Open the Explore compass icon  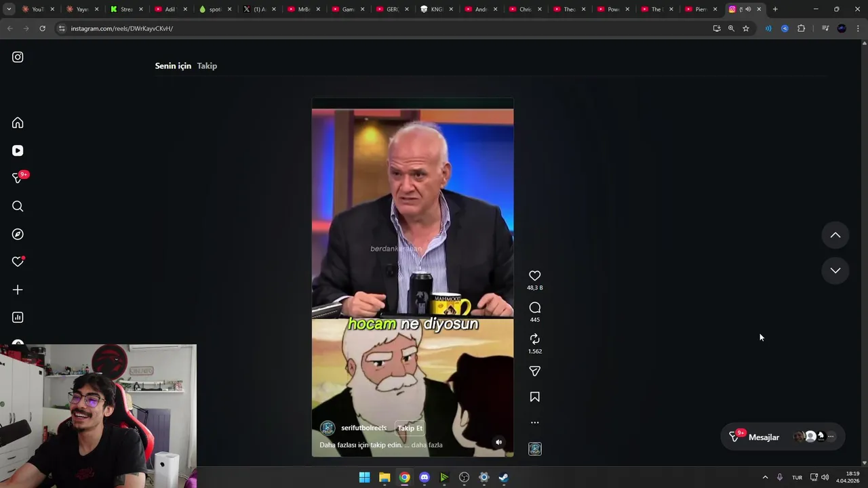coord(18,234)
